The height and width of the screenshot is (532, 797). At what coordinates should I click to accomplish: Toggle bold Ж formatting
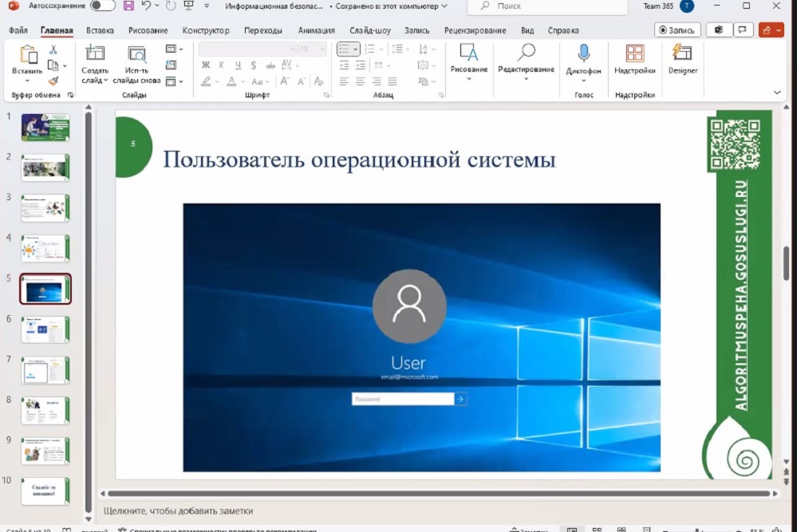(x=206, y=65)
